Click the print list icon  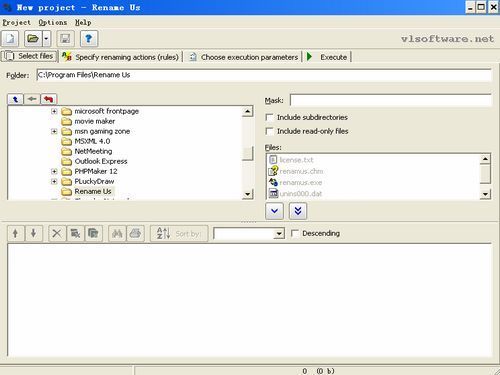(135, 233)
